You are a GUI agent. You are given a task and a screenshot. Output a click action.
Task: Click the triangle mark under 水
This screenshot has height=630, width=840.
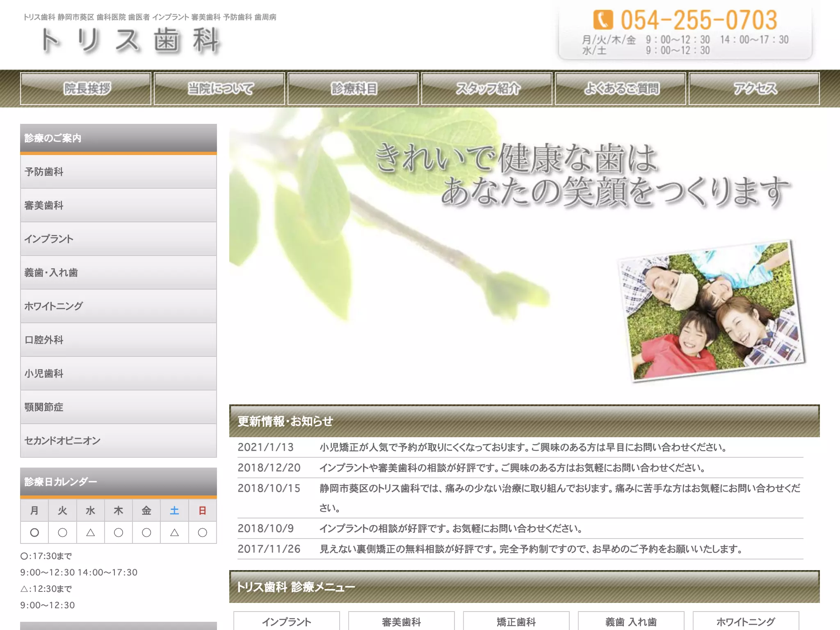pyautogui.click(x=91, y=532)
